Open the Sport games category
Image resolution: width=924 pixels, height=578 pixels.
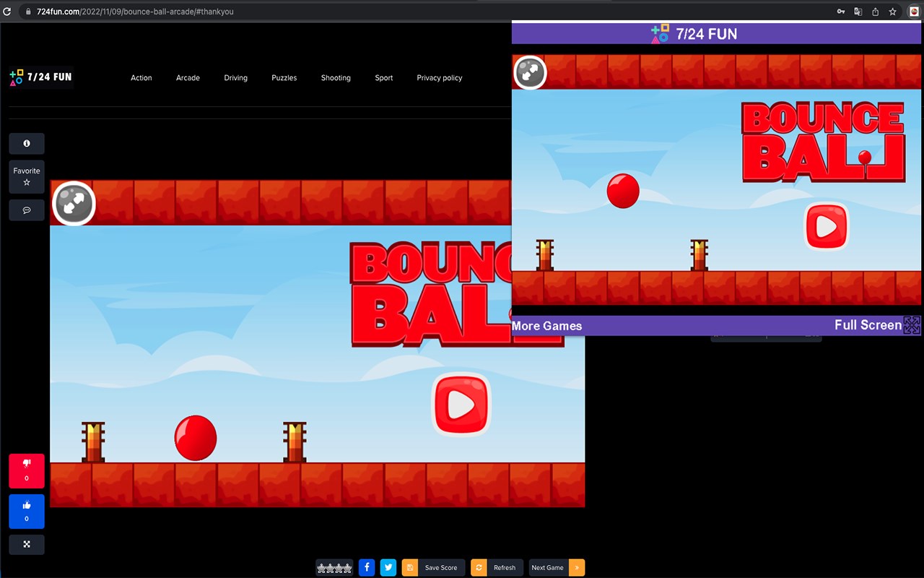click(384, 78)
